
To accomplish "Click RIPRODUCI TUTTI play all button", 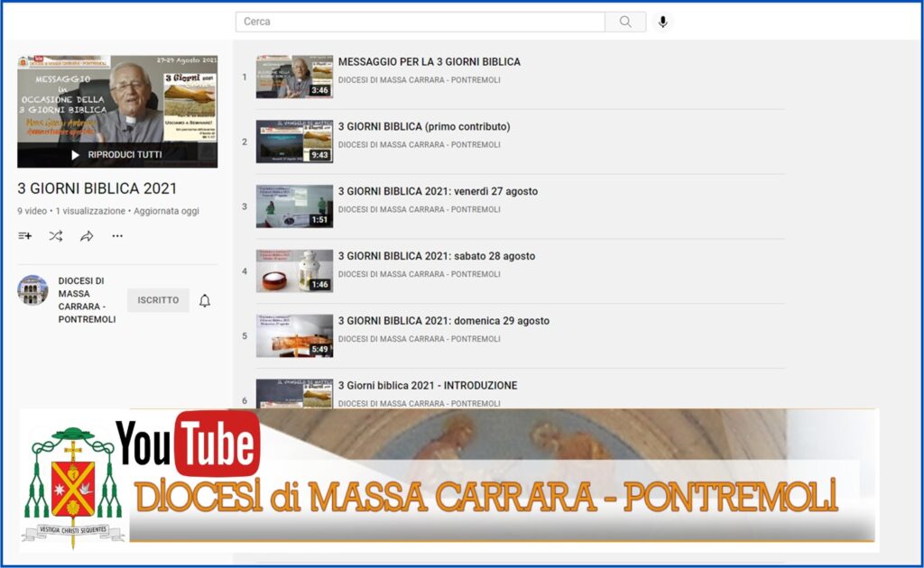I will pyautogui.click(x=116, y=155).
